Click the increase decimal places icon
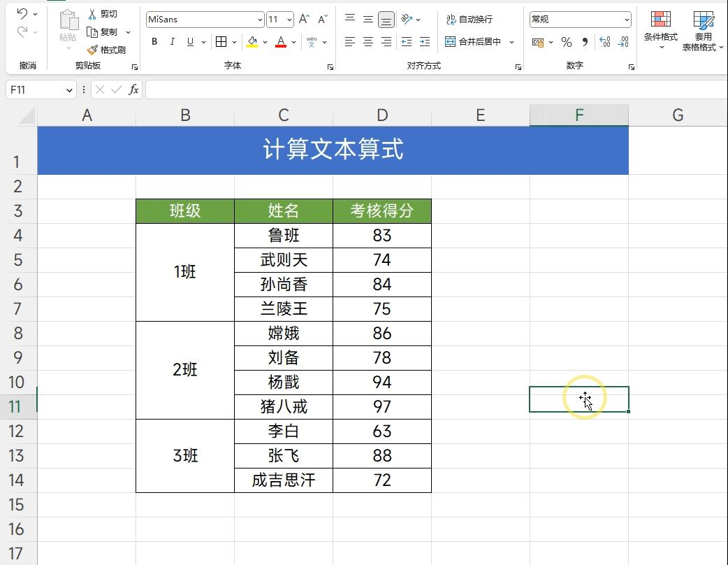The image size is (728, 565). click(x=604, y=42)
